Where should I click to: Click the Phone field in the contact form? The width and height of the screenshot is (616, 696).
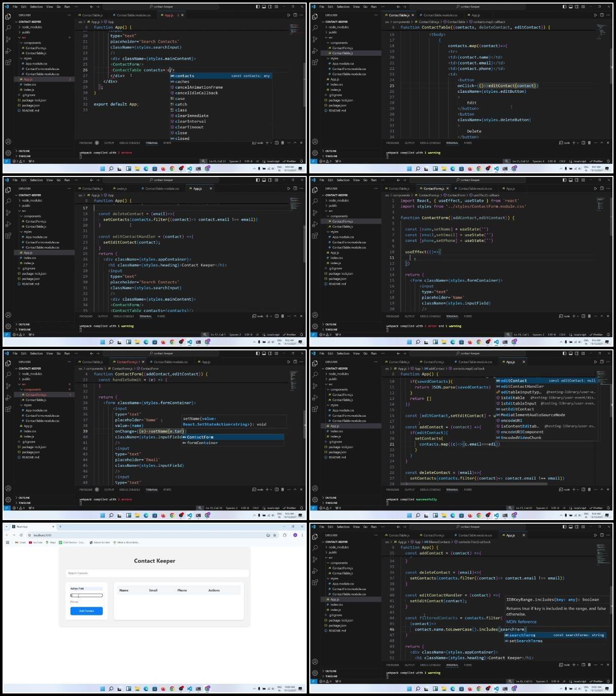pos(86,602)
